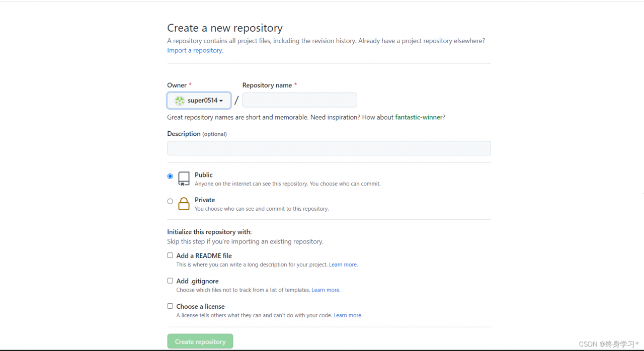Tick the Add .gitignore checkbox
Image resolution: width=644 pixels, height=351 pixels.
(170, 281)
